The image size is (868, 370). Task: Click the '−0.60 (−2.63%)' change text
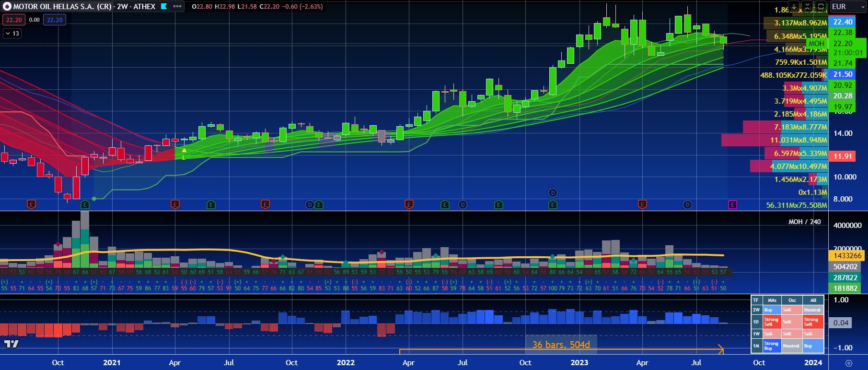(x=303, y=7)
